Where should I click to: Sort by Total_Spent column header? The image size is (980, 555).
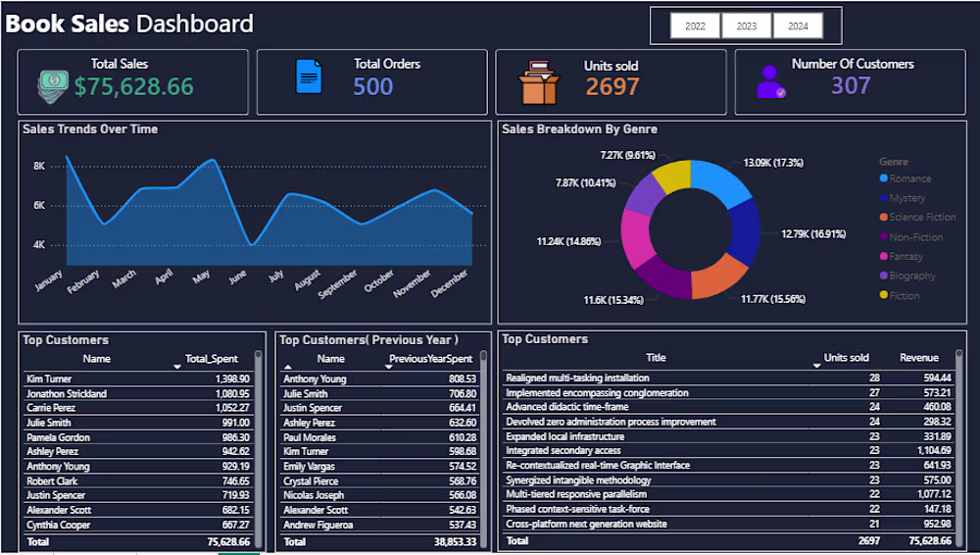coord(212,359)
